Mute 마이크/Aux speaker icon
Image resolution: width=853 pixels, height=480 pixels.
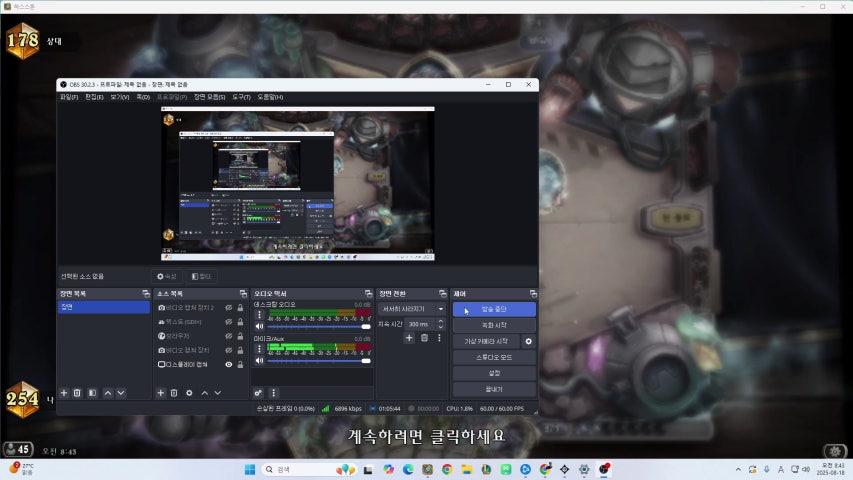pyautogui.click(x=259, y=360)
